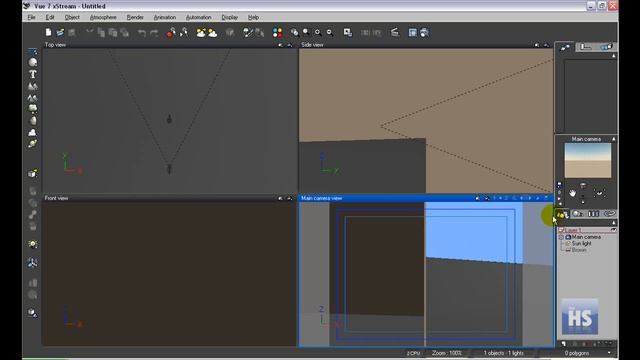Viewport: 640px width, 360px height.
Task: Collapse the top object properties panel arrow
Action: [613, 56]
